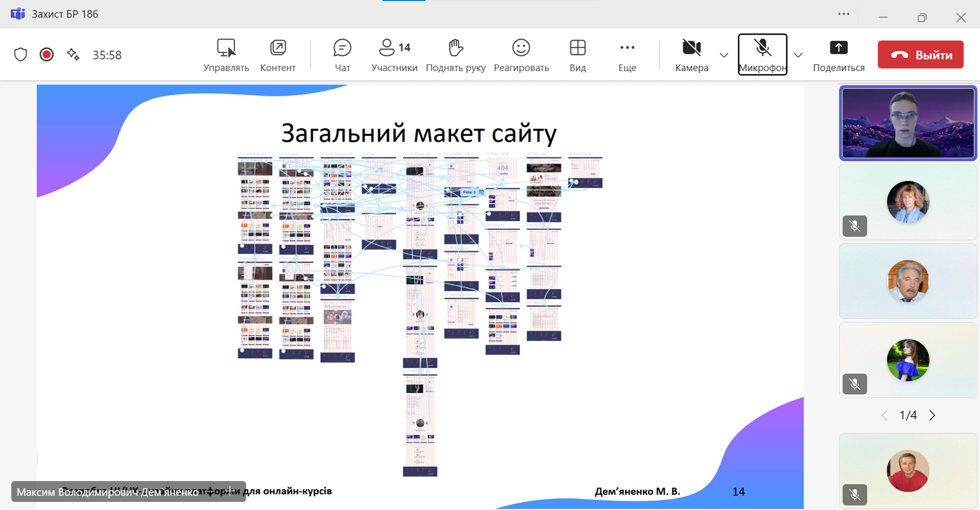Click the red recording indicator

pyautogui.click(x=46, y=55)
